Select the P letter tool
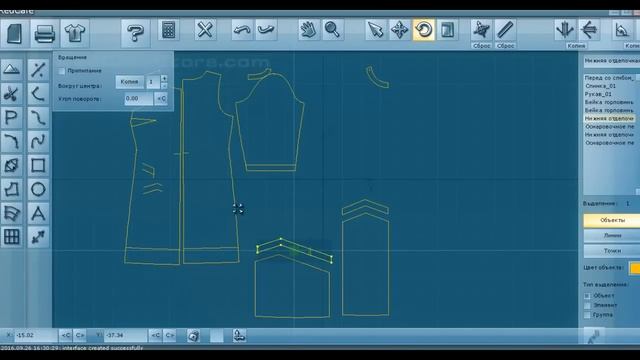 pyautogui.click(x=12, y=118)
